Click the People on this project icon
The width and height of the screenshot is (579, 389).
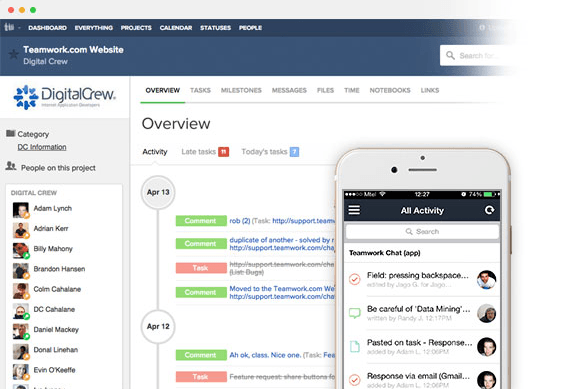coord(11,166)
